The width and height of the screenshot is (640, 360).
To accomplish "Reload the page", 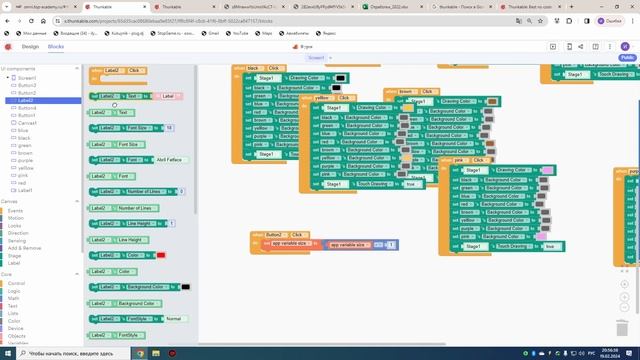I will pyautogui.click(x=31, y=21).
